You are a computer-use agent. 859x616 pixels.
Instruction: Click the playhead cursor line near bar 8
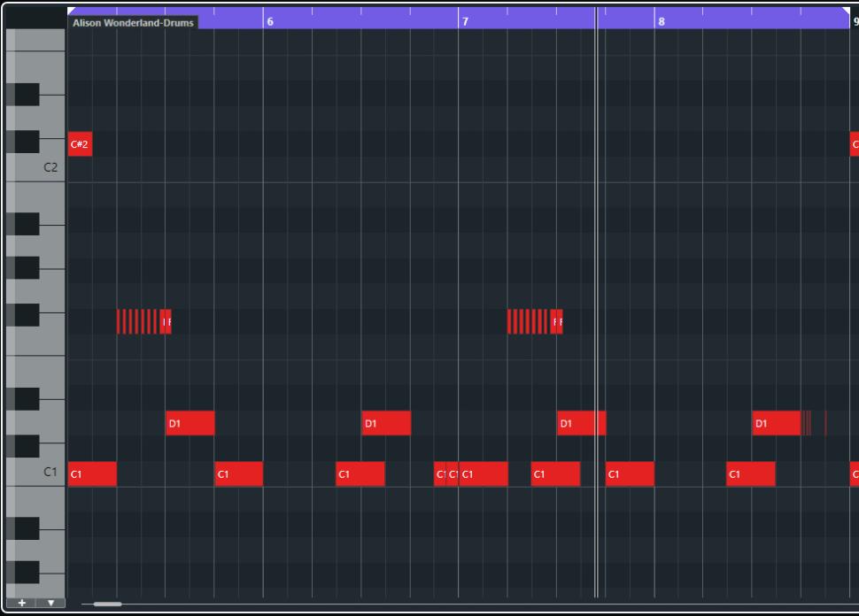[596, 266]
